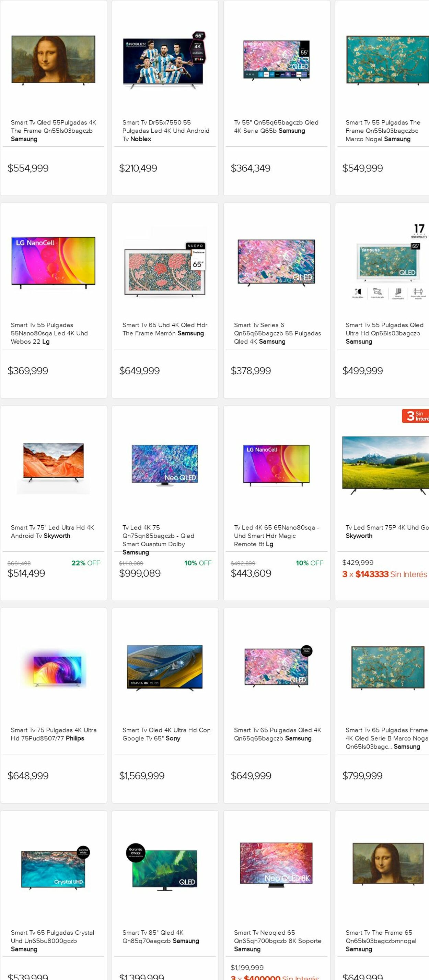The height and width of the screenshot is (980, 429).
Task: Click the $210,499 Noblex price
Action: [x=138, y=168]
